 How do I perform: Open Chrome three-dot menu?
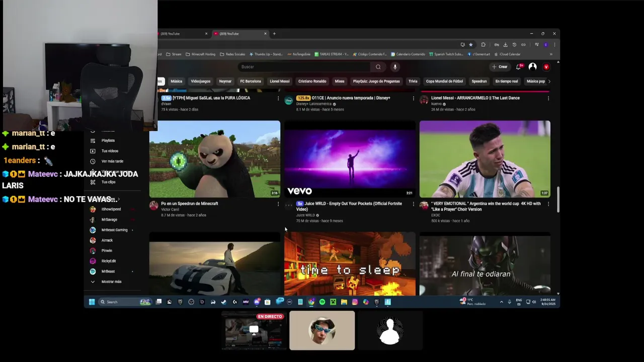click(x=554, y=45)
